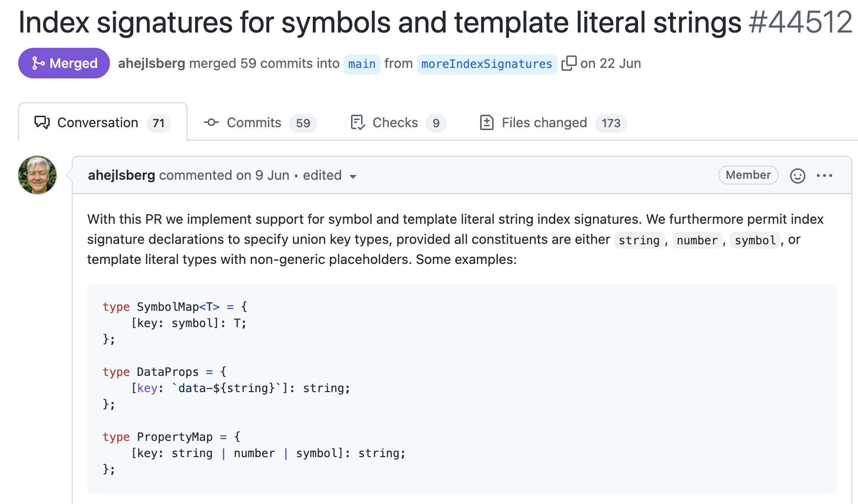Click ahejlsberg comment author name
The height and width of the screenshot is (504, 858).
tap(121, 175)
